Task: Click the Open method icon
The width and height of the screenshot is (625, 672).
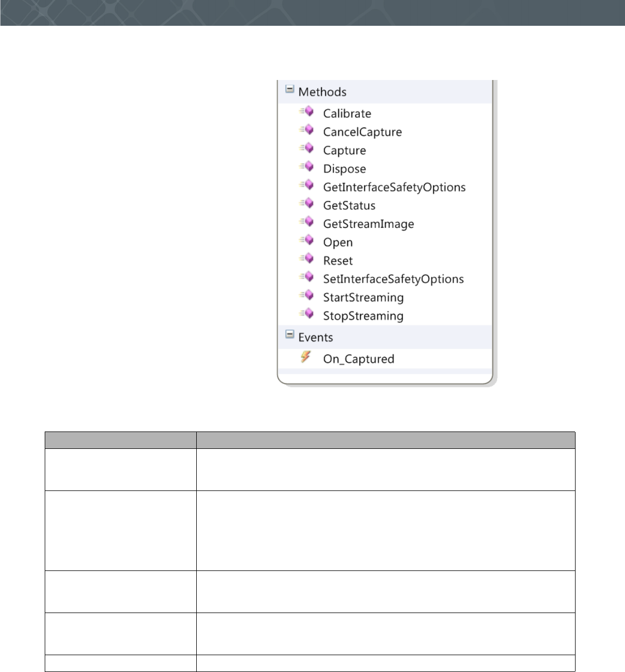Action: coord(307,240)
